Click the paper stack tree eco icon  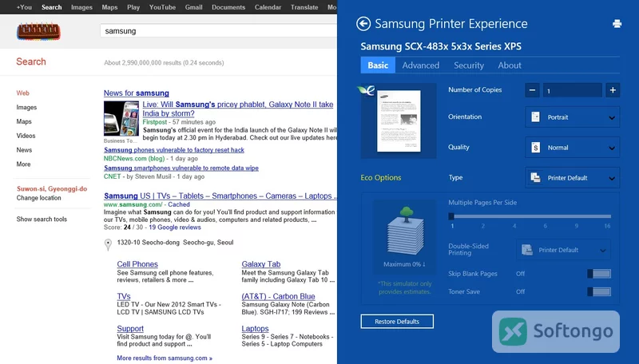(x=405, y=231)
